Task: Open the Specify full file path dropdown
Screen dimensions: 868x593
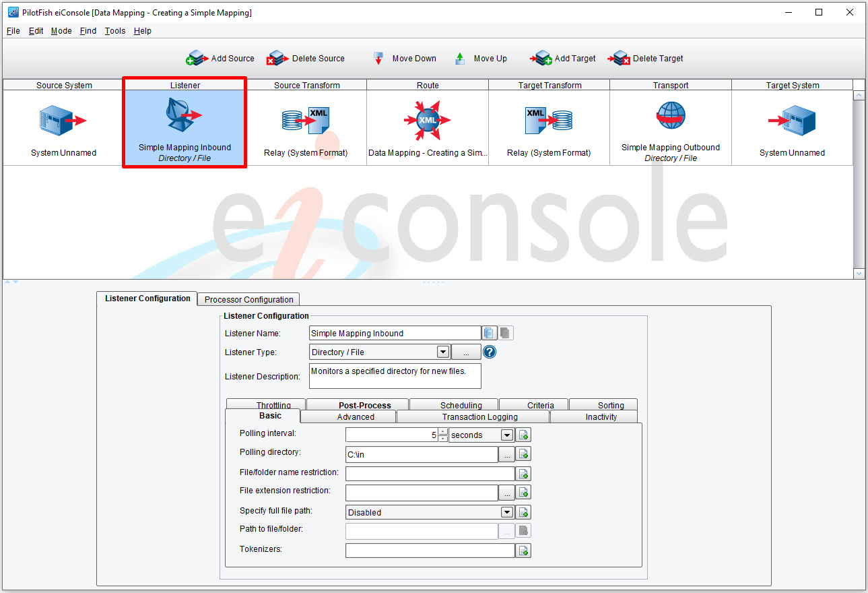Action: [x=507, y=512]
